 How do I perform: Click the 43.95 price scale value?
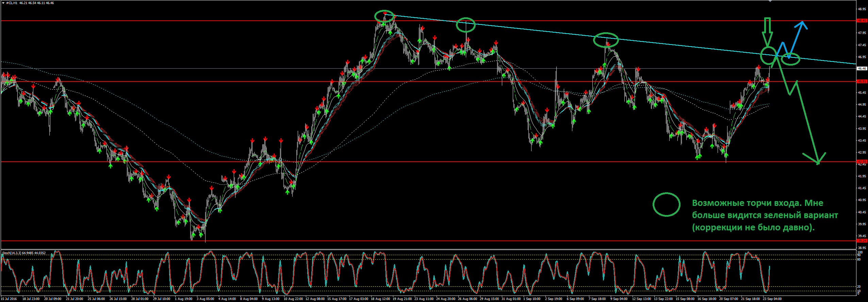[x=862, y=129]
